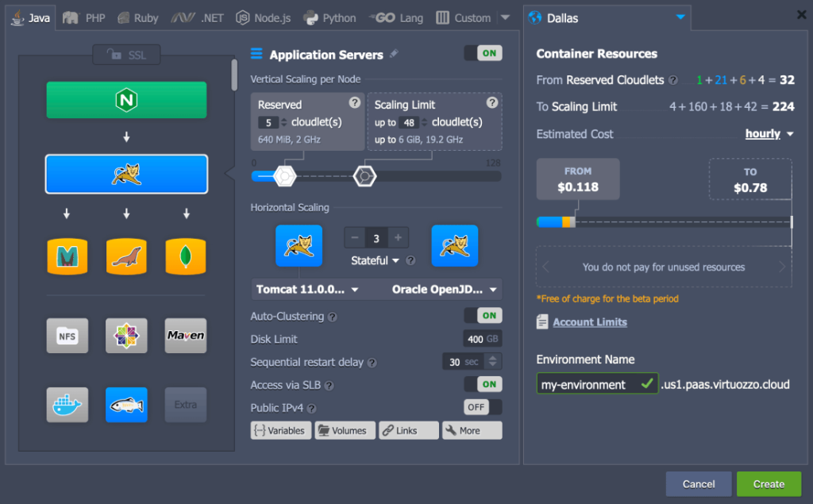Screen dimensions: 813x504
Task: Click the Tomcat application server node
Action: [x=126, y=175]
